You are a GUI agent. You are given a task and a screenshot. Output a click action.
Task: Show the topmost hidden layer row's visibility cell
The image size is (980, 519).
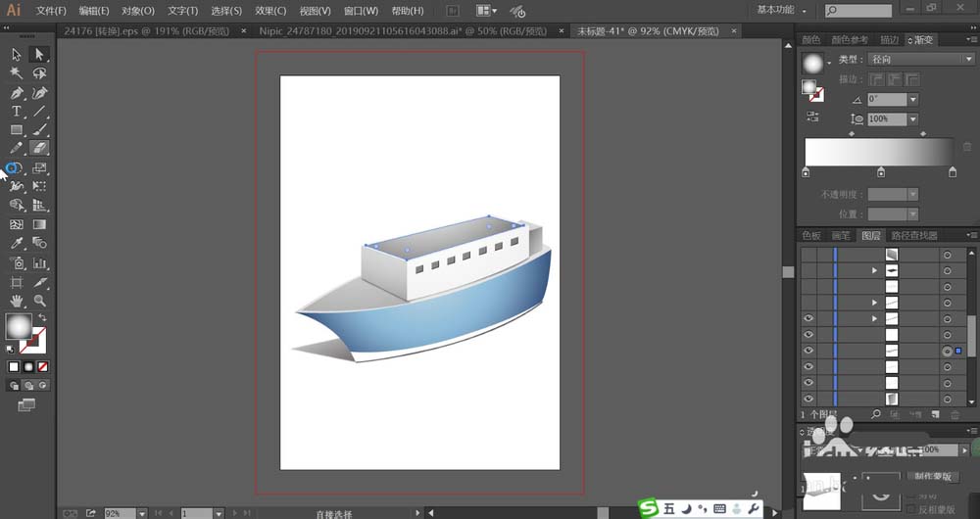[x=808, y=255]
